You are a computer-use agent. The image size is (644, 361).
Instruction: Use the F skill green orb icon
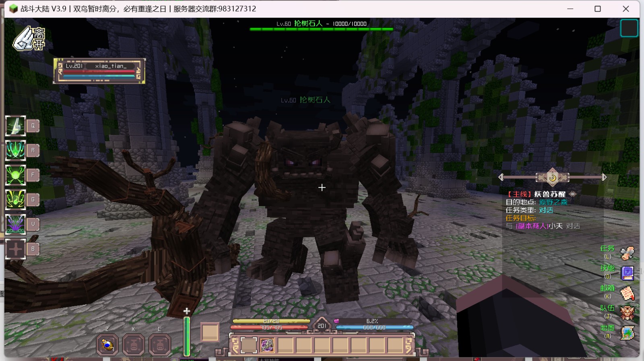(x=16, y=175)
